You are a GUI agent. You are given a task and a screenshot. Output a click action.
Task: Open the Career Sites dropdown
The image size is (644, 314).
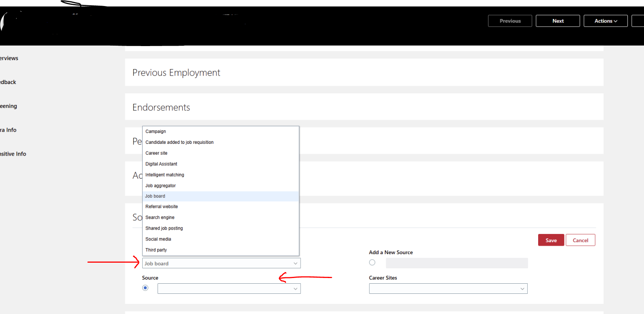coord(448,289)
